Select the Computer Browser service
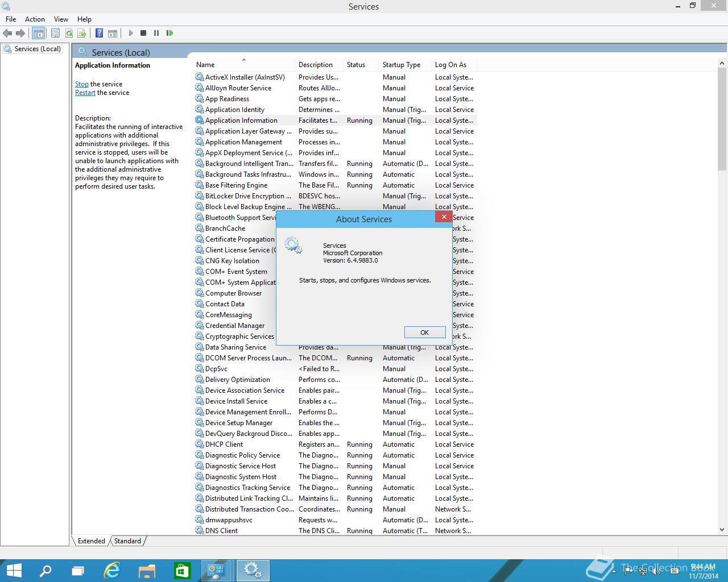 [234, 293]
